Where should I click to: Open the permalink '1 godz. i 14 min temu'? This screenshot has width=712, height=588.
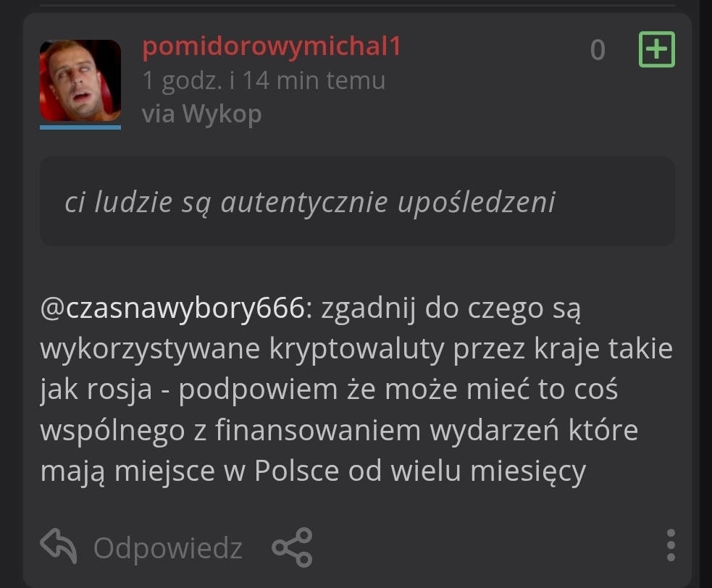pyautogui.click(x=264, y=80)
